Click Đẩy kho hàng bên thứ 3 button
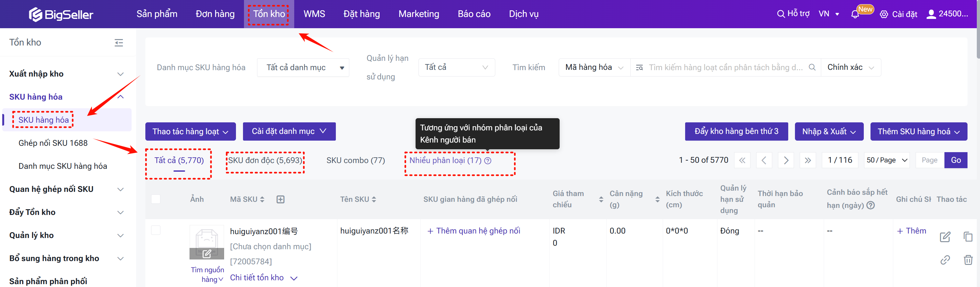Screen dimensions: 980x287 pos(736,131)
